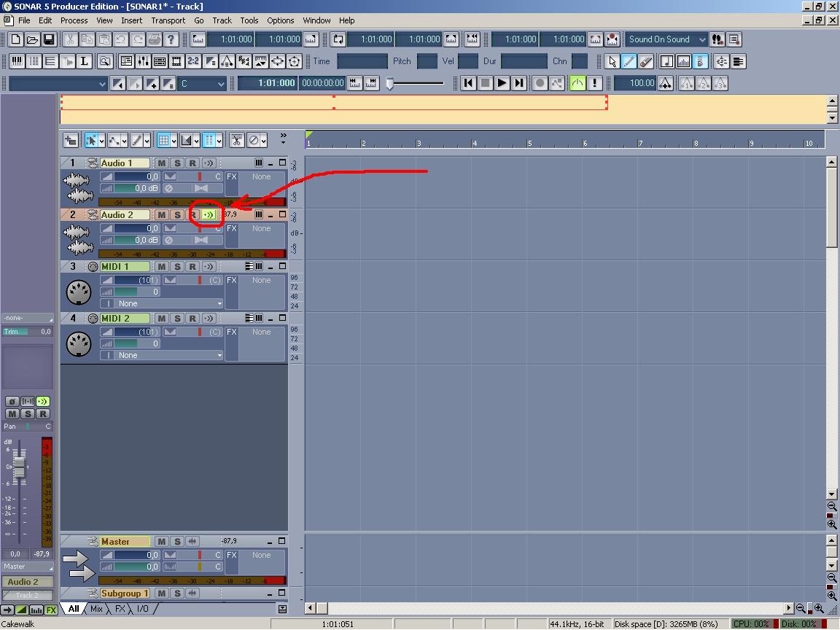Click the insert new track icon
Screen dimensions: 840x630
tap(71, 141)
